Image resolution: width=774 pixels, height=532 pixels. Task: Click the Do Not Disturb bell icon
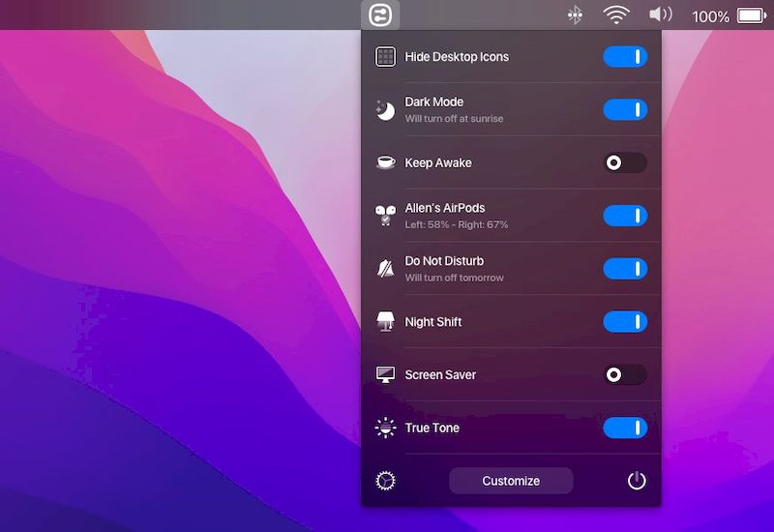pyautogui.click(x=385, y=269)
